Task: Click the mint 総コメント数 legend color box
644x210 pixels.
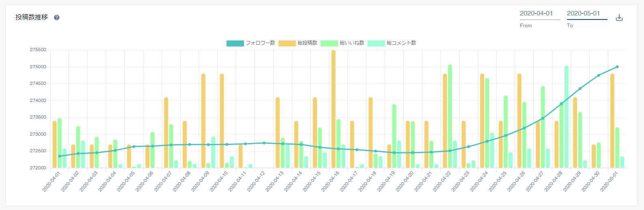Action: point(376,43)
